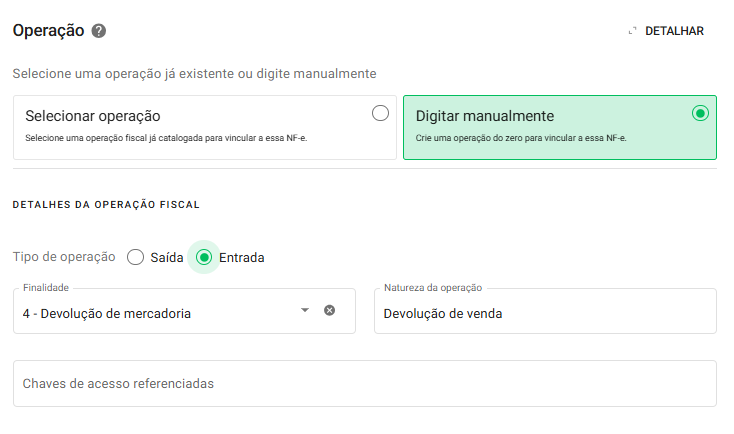Focus the 'Chaves de acesso referenciadas' field
The height and width of the screenshot is (434, 734).
tap(365, 384)
